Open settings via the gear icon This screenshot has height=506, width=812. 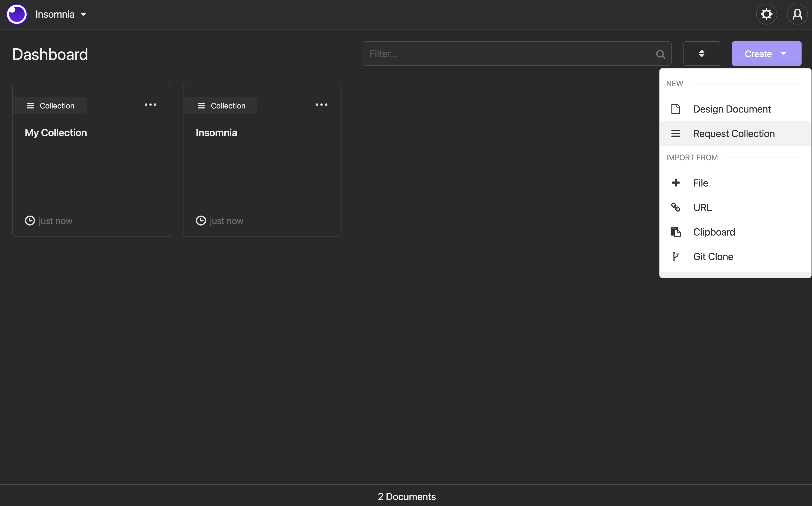tap(766, 14)
